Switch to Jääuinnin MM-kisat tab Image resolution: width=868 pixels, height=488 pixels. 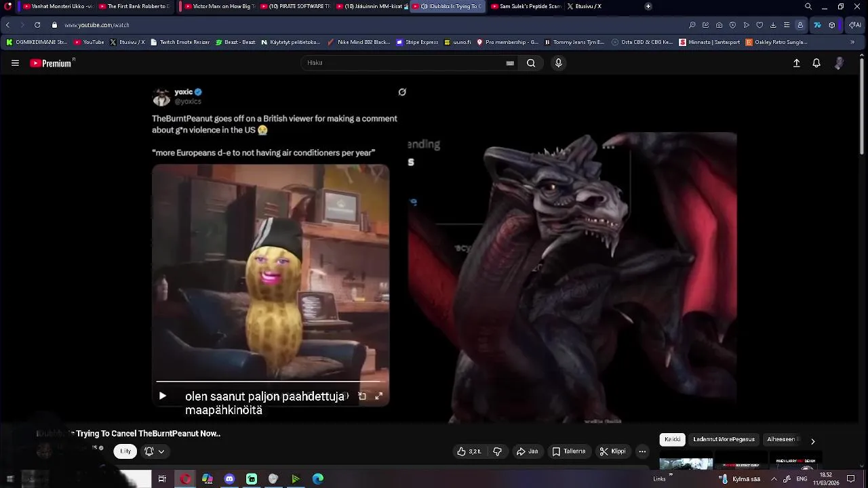click(x=371, y=6)
